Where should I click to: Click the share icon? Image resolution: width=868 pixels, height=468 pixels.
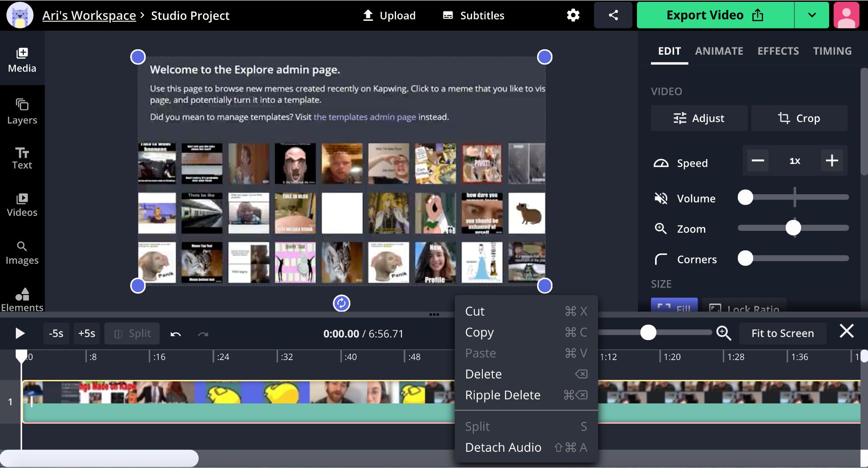click(x=613, y=15)
